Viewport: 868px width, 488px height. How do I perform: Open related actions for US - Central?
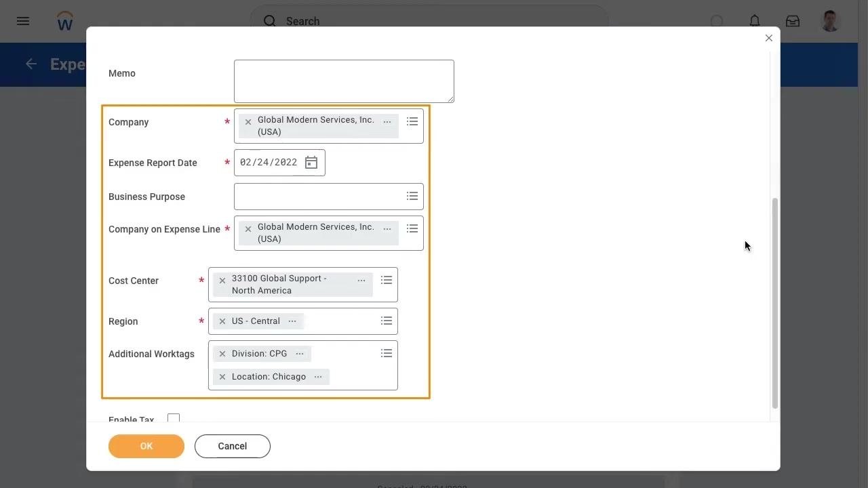292,321
